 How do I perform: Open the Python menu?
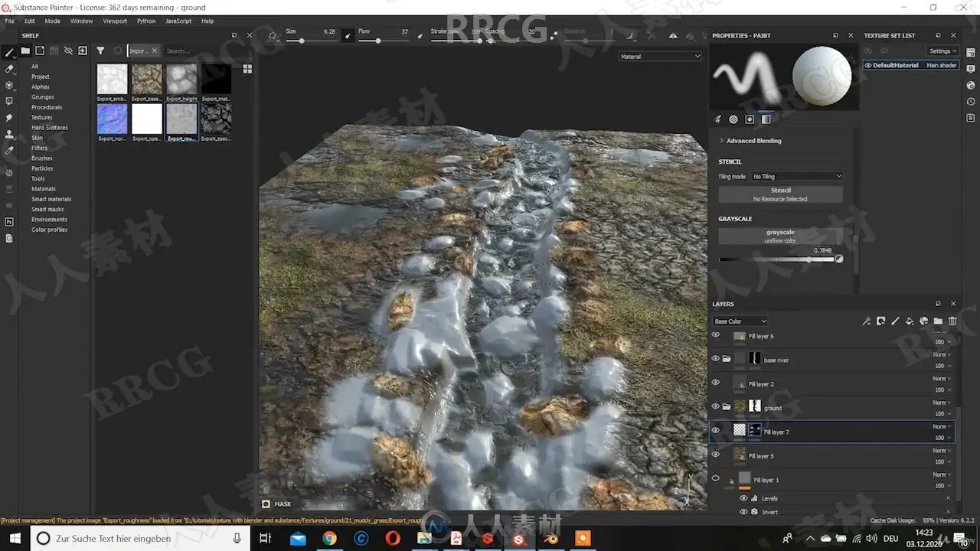146,21
